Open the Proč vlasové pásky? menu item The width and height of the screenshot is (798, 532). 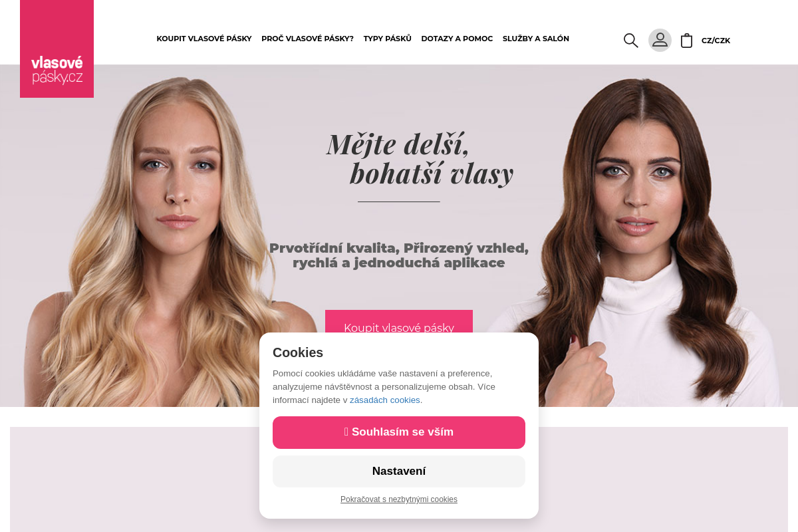(307, 39)
